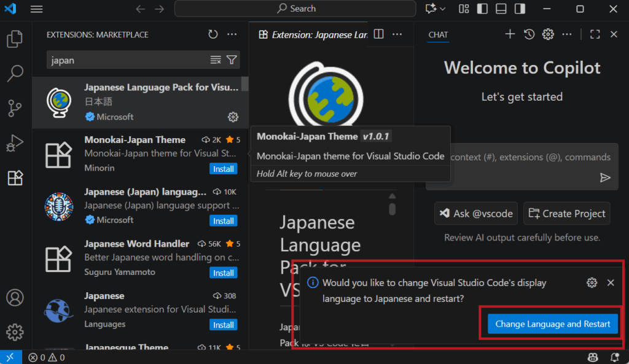Open the Copilot dropdown in title bar
629x364 pixels.
click(436, 9)
